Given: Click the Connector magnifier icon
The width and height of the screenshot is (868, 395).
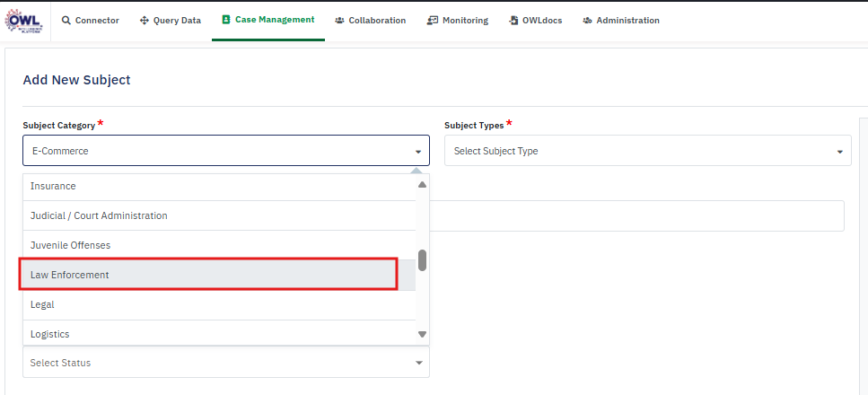Looking at the screenshot, I should pyautogui.click(x=67, y=21).
